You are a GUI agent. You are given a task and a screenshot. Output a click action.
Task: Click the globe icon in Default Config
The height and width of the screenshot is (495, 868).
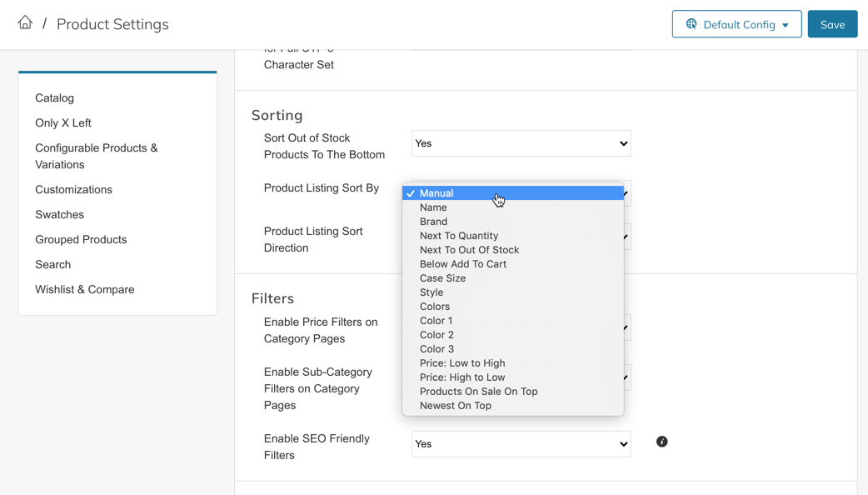pyautogui.click(x=691, y=24)
